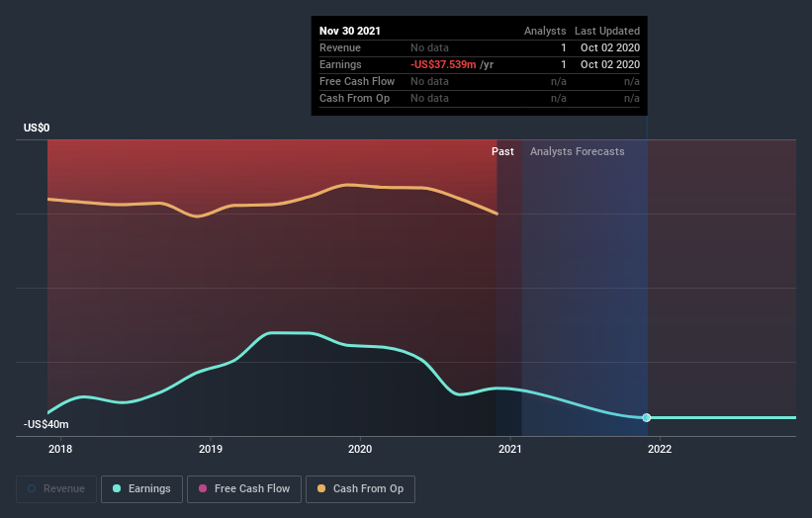Click Oct 02 2020 in the Earnings row
812x518 pixels.
coord(610,64)
